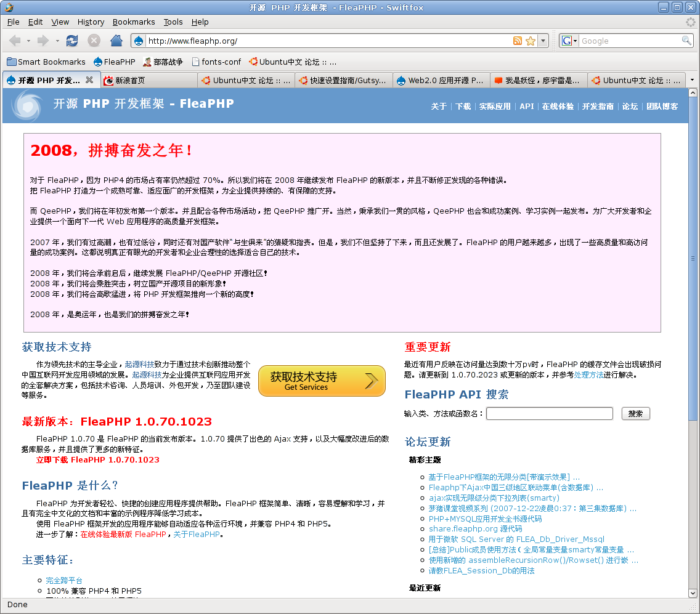
Task: Click the FleaPHP swirl logo in page header
Action: coord(27,105)
